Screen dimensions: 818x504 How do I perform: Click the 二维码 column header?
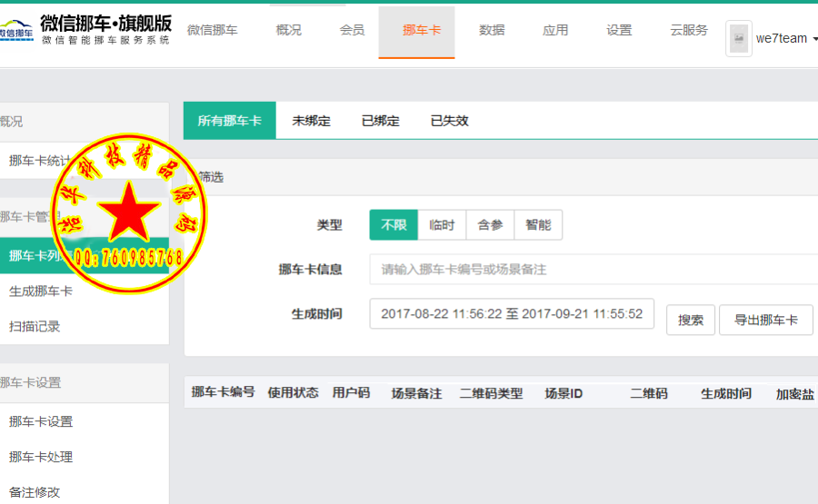tap(649, 393)
